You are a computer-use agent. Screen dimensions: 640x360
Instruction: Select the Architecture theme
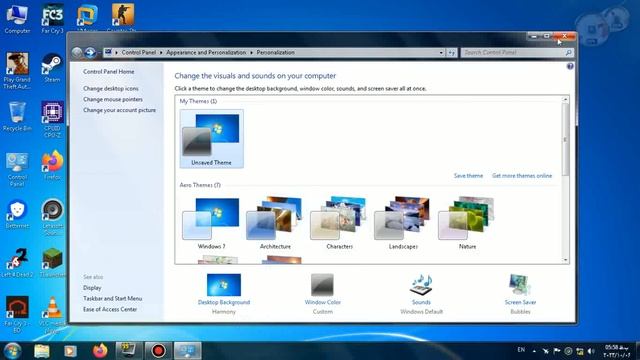click(275, 223)
